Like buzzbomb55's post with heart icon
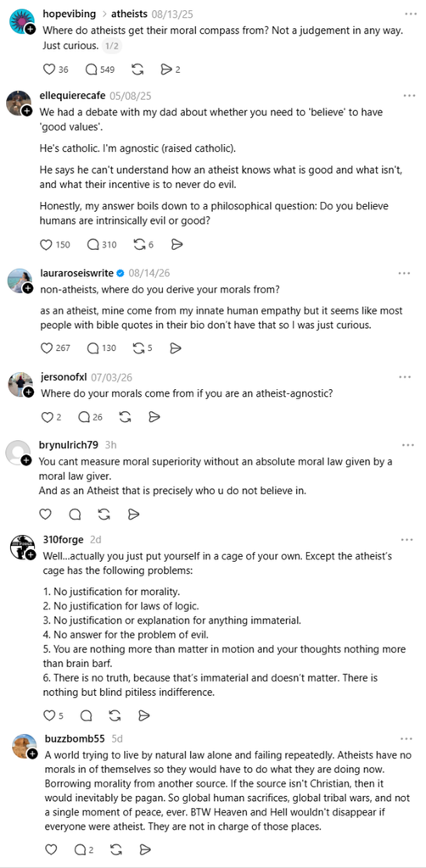The image size is (426, 868). click(50, 849)
